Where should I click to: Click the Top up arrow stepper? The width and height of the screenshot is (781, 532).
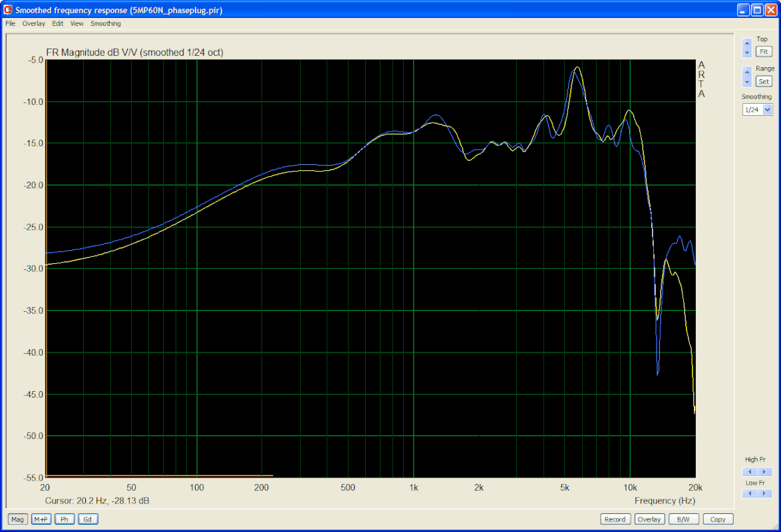tap(746, 43)
